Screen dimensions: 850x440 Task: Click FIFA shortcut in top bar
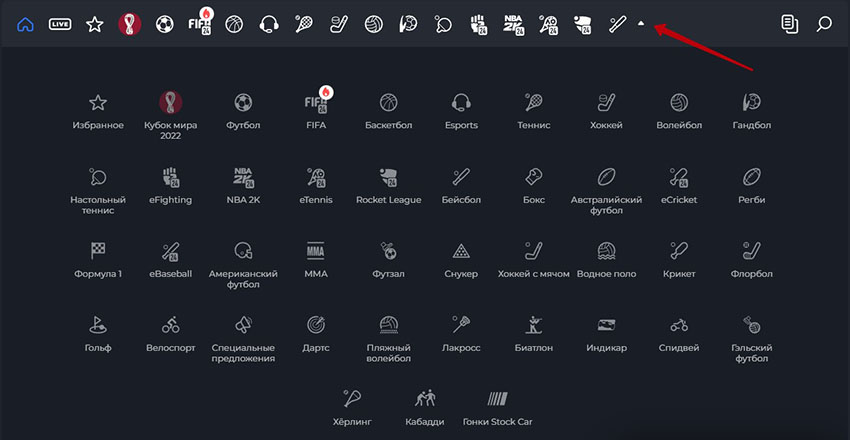[200, 23]
